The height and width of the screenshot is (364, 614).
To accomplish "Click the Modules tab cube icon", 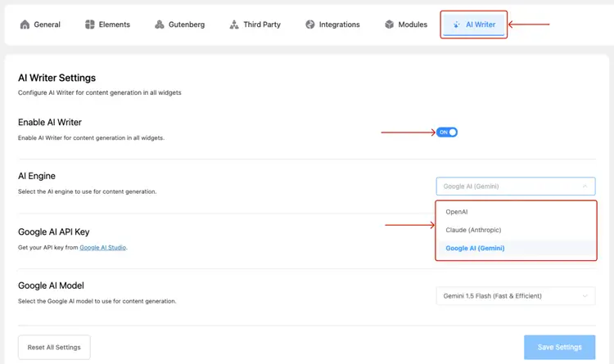I will (x=389, y=25).
